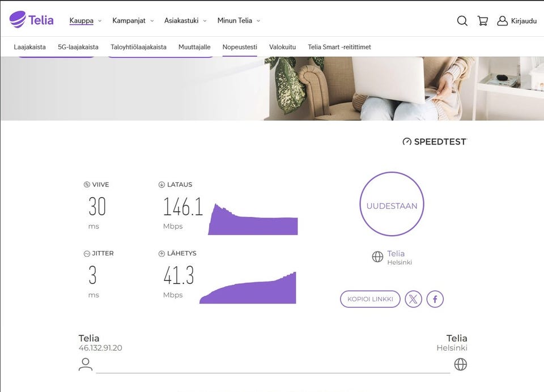
Task: Click the Kopioi linkki button
Action: pyautogui.click(x=370, y=299)
